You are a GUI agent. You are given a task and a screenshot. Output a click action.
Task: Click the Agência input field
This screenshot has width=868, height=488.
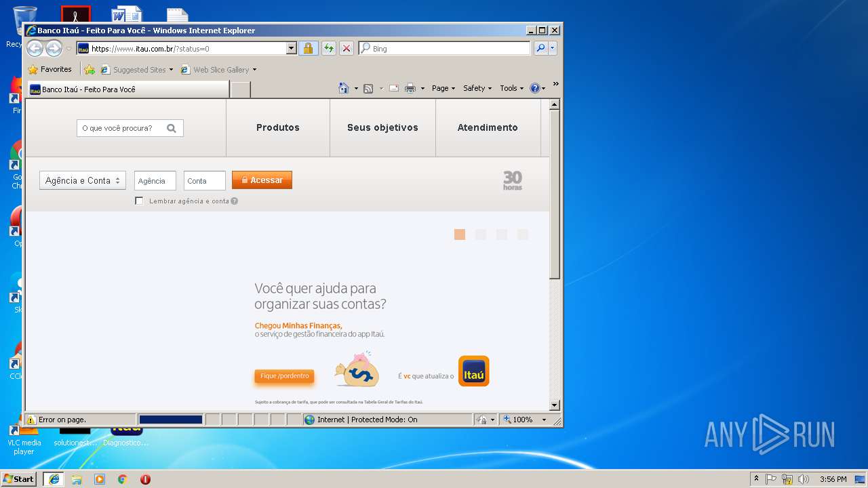[x=155, y=180]
